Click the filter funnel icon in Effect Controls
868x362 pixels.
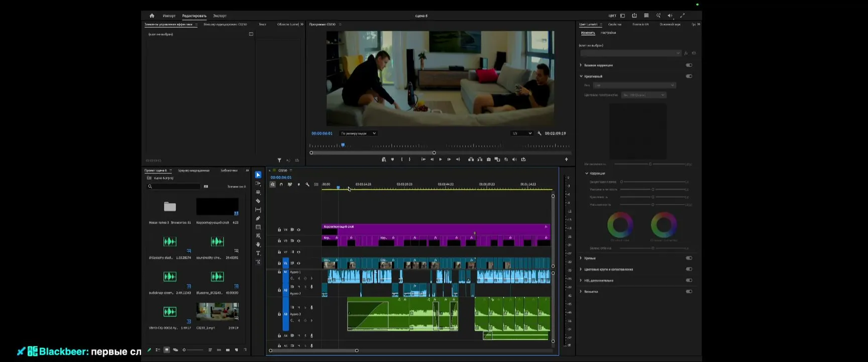[x=279, y=160]
